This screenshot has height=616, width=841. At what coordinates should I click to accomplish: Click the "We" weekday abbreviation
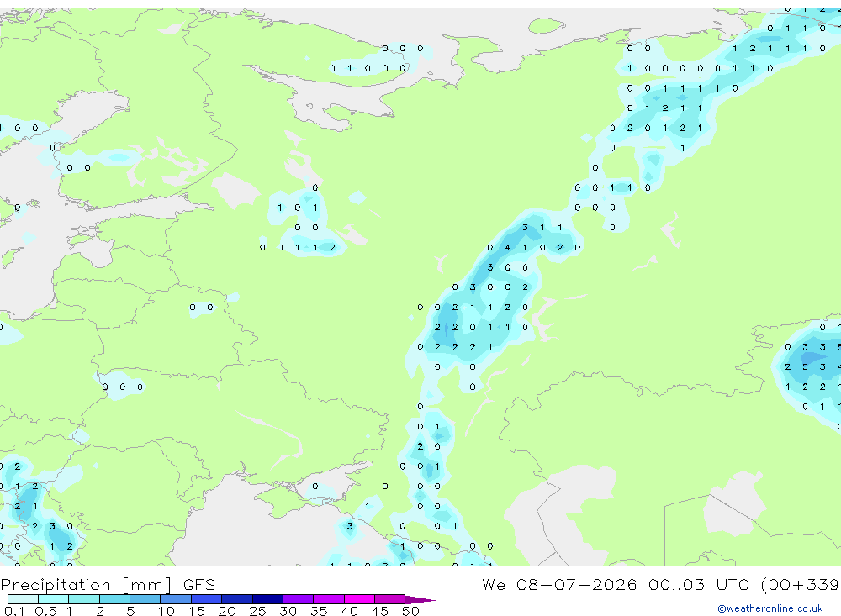pos(494,584)
